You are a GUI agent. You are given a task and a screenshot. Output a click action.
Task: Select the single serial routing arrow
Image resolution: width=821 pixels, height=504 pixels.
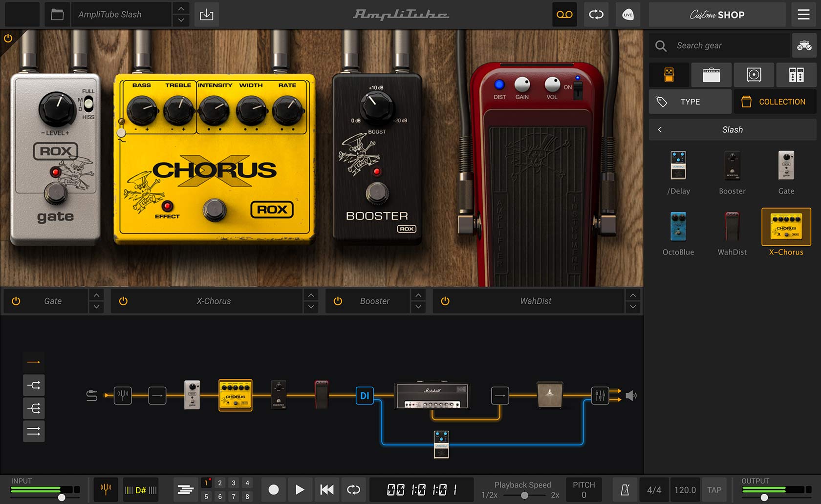[34, 362]
